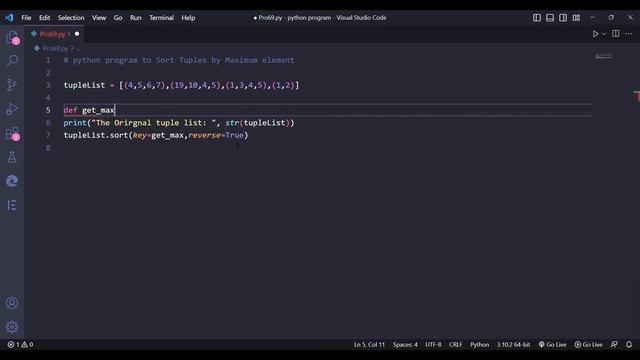The image size is (640, 360).
Task: Click tupleList.sort call on line 7
Action: [156, 135]
